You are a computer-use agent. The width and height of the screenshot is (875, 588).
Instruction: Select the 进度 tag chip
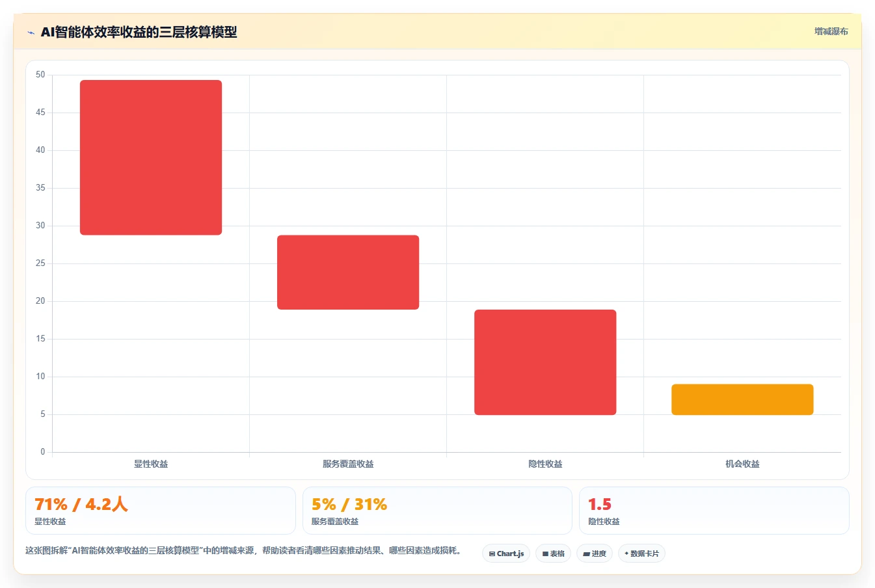595,554
